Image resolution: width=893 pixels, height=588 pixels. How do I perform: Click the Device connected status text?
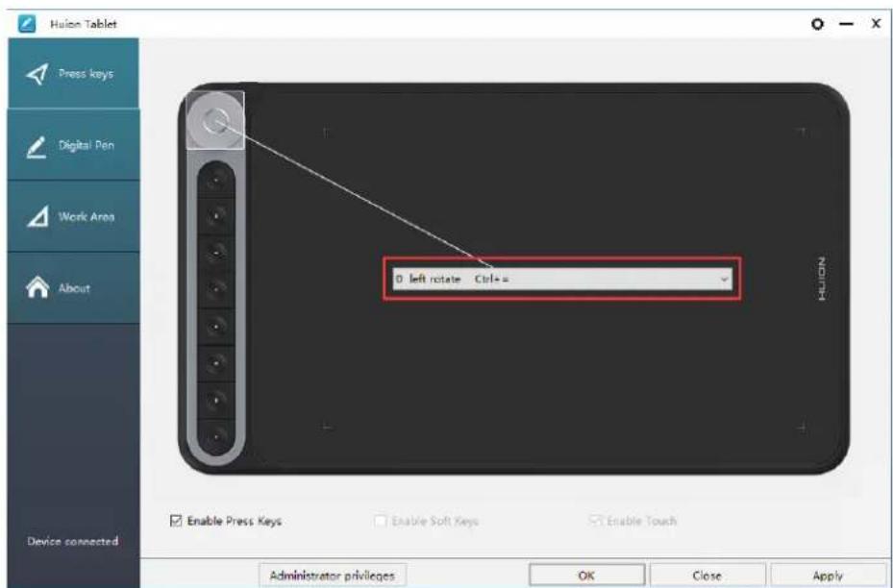73,541
